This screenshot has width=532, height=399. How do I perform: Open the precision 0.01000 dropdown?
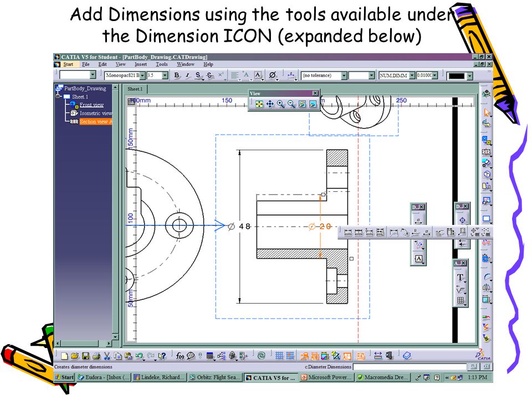click(435, 75)
